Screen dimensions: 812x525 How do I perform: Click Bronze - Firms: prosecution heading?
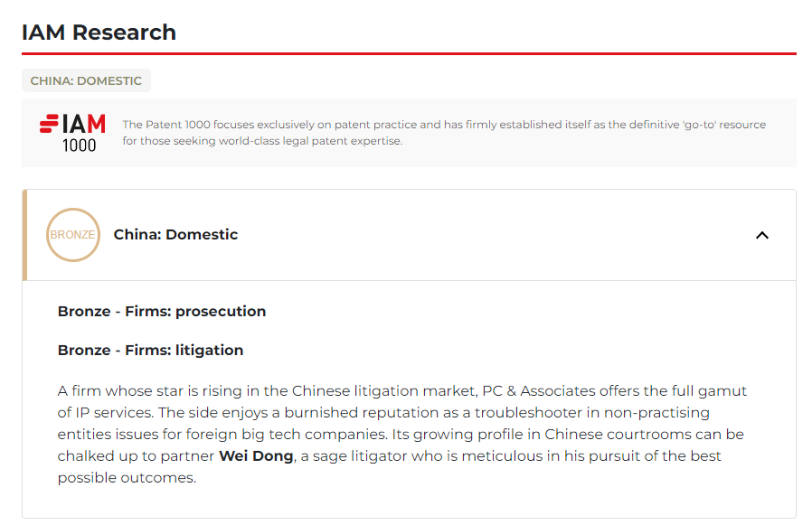(162, 311)
